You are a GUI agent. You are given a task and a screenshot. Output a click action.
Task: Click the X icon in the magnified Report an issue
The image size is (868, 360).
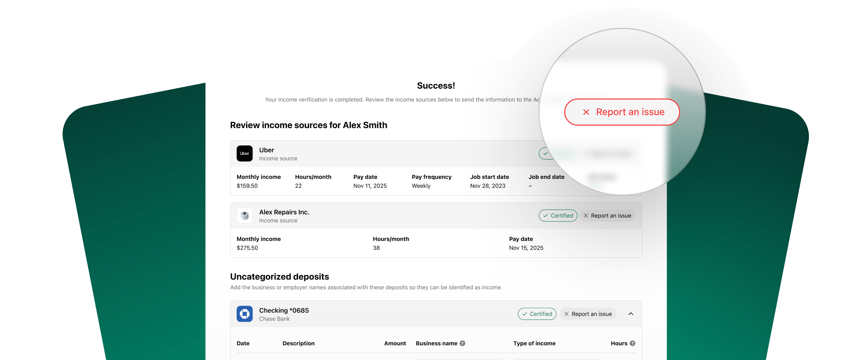[x=586, y=112]
